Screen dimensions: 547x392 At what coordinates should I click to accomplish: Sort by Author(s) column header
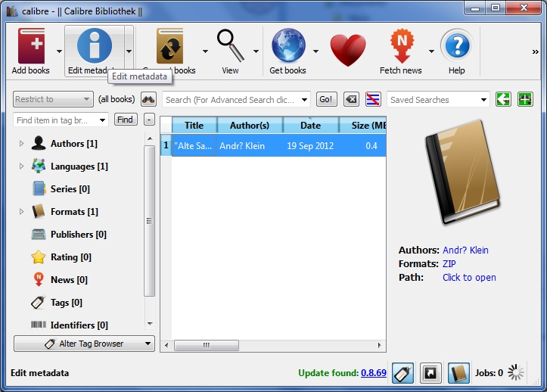pyautogui.click(x=250, y=126)
